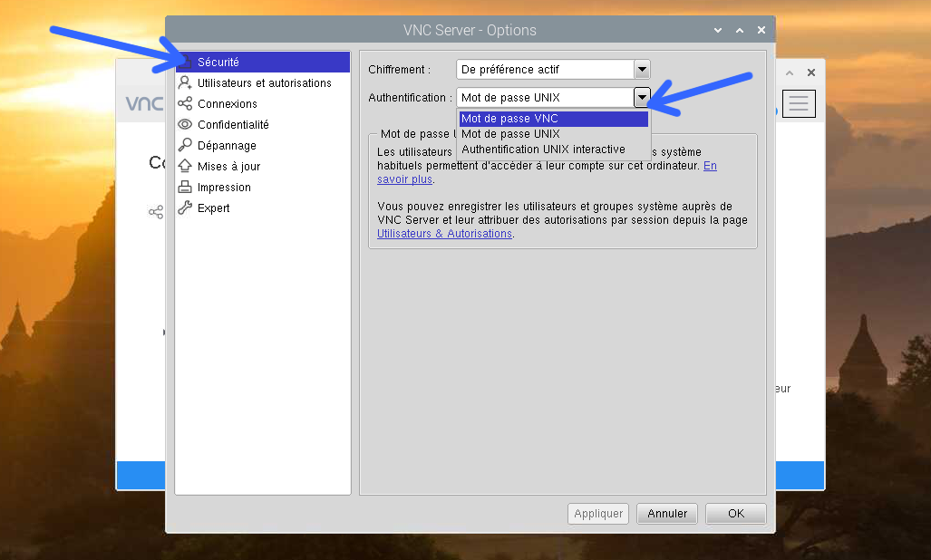The image size is (931, 560).
Task: Click the Appliquer button
Action: [x=598, y=514]
